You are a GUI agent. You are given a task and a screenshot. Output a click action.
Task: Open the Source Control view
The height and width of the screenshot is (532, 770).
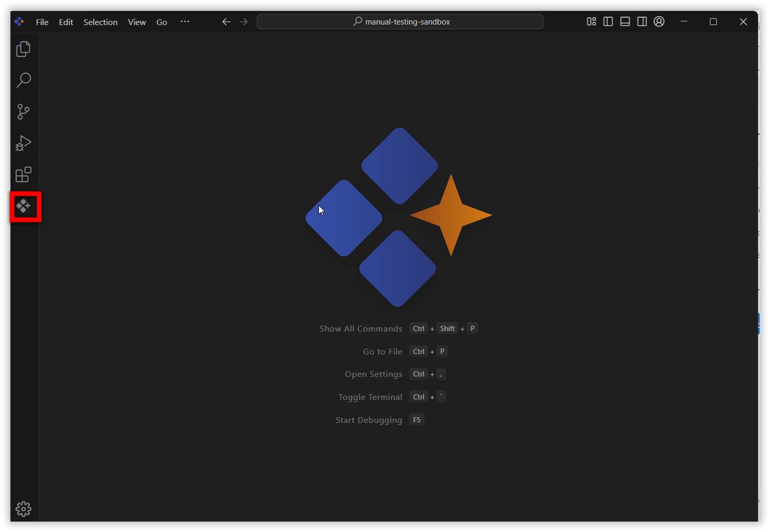pyautogui.click(x=23, y=112)
